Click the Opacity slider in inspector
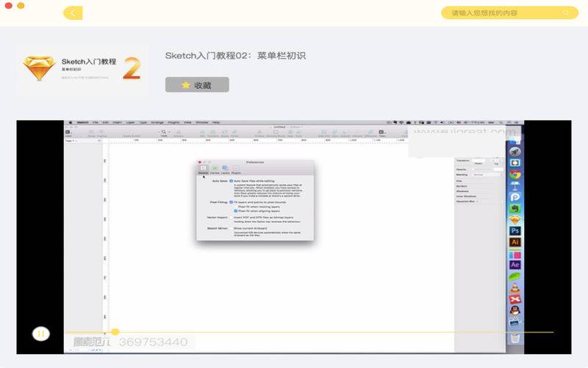588x368 pixels. [483, 169]
